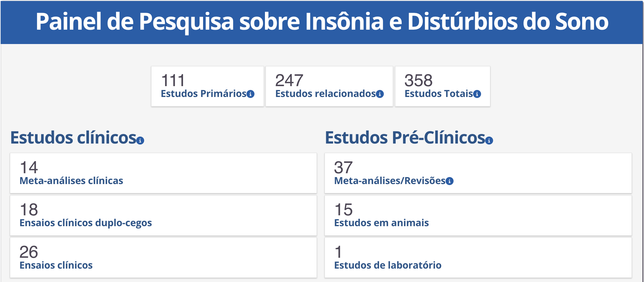
Task: Open the Meta-análises clínicas link
Action: pyautogui.click(x=71, y=181)
